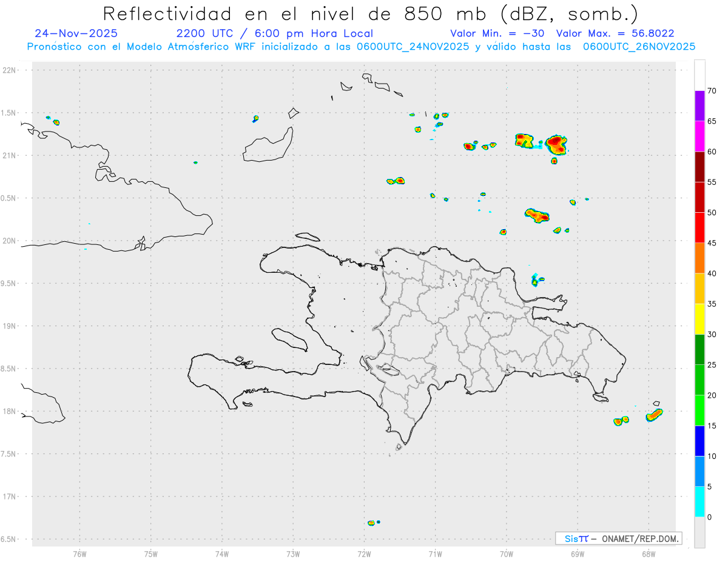Click the '68W' longitude axis label

pos(649,553)
